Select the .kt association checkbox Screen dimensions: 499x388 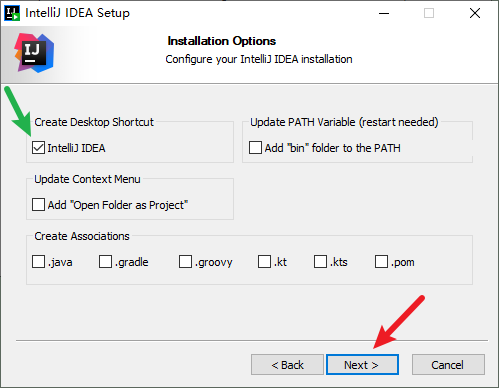point(264,262)
